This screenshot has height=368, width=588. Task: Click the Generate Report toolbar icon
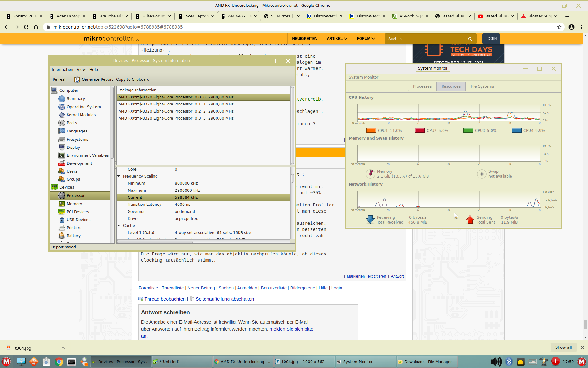click(77, 79)
